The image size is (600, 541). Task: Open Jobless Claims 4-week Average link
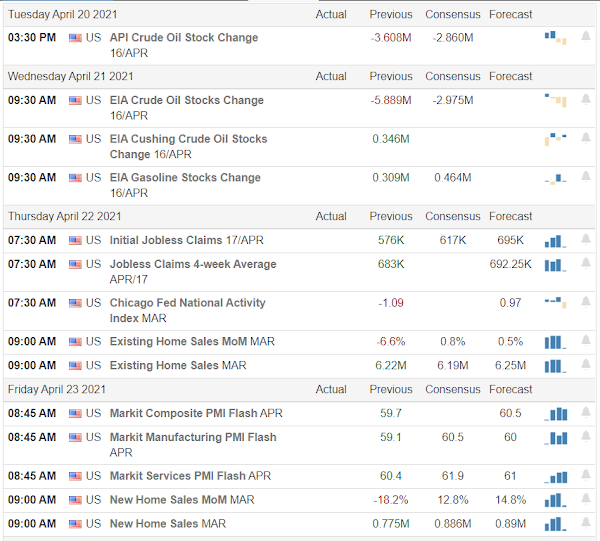click(x=193, y=272)
